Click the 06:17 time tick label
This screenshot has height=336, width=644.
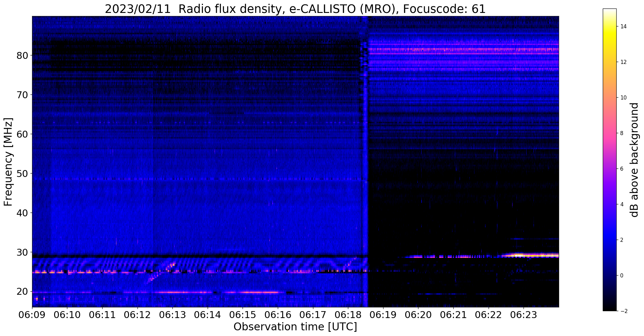[313, 314]
